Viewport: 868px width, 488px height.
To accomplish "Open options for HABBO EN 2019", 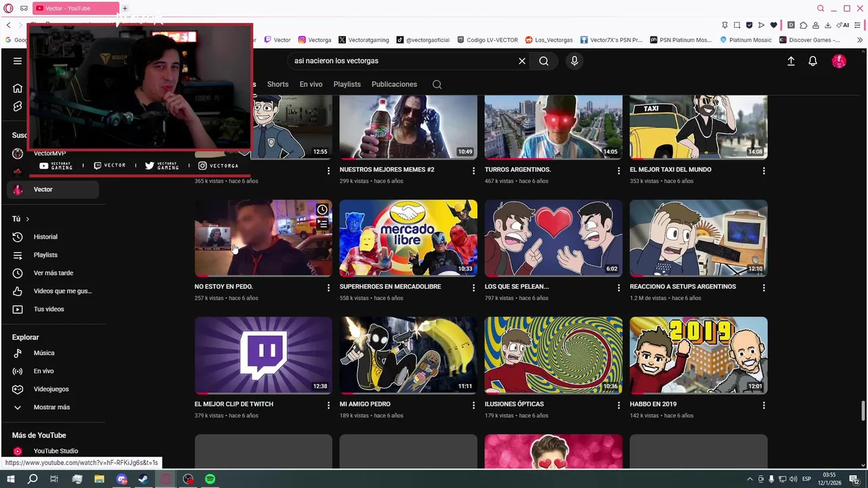I will [764, 405].
